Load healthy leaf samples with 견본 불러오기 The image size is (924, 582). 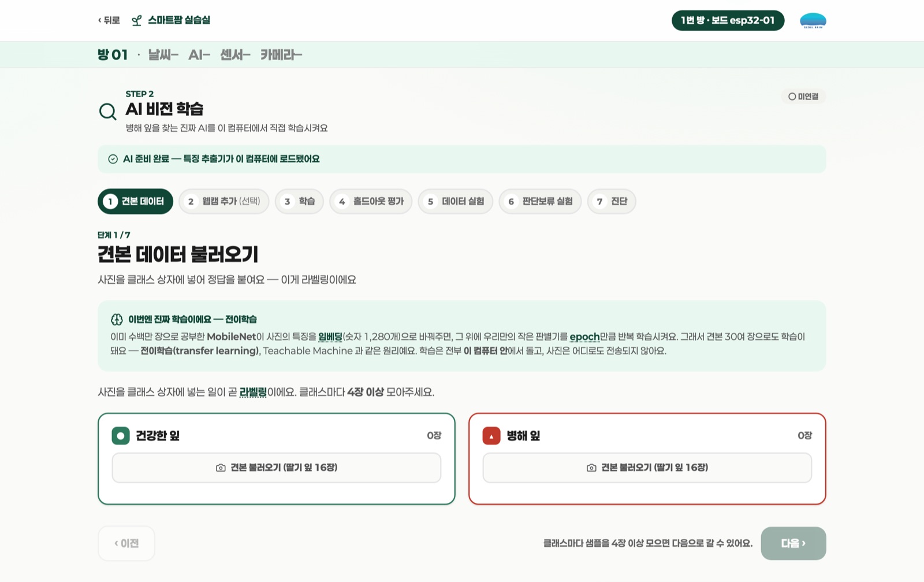click(x=277, y=468)
